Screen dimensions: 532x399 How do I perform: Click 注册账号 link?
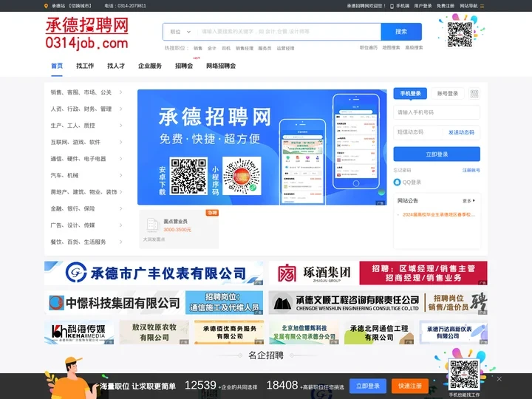[471, 171]
